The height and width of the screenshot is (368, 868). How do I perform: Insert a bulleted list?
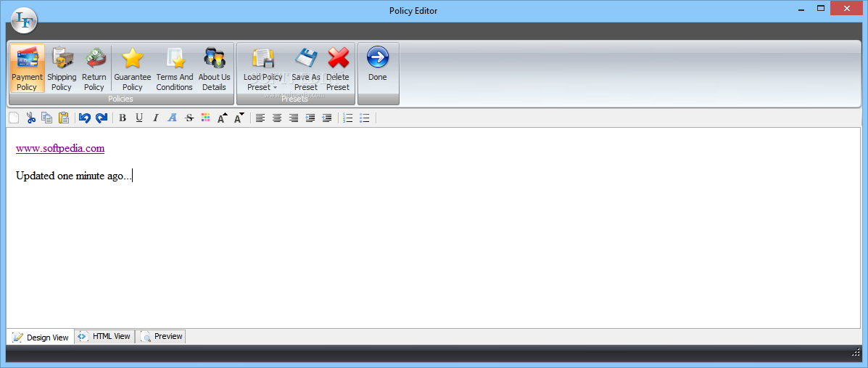click(364, 118)
